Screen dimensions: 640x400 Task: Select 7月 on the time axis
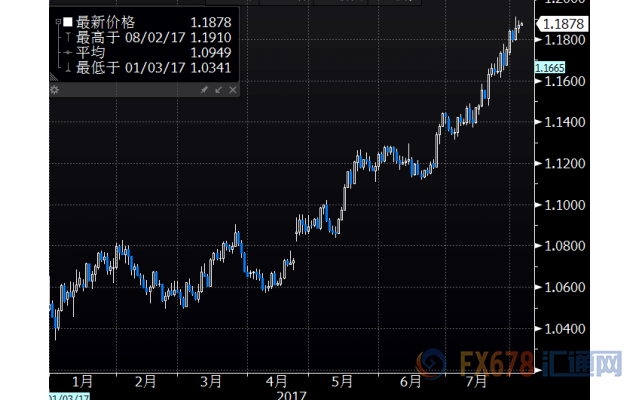pyautogui.click(x=476, y=381)
